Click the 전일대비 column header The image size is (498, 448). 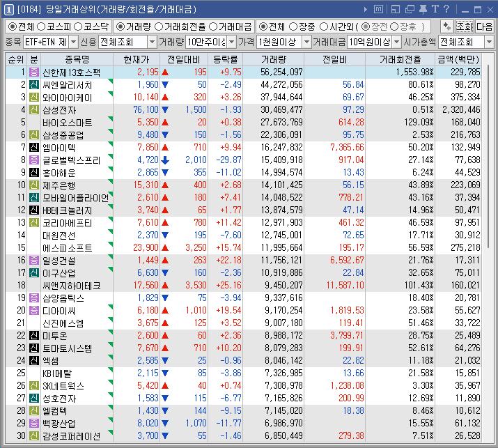(x=184, y=59)
